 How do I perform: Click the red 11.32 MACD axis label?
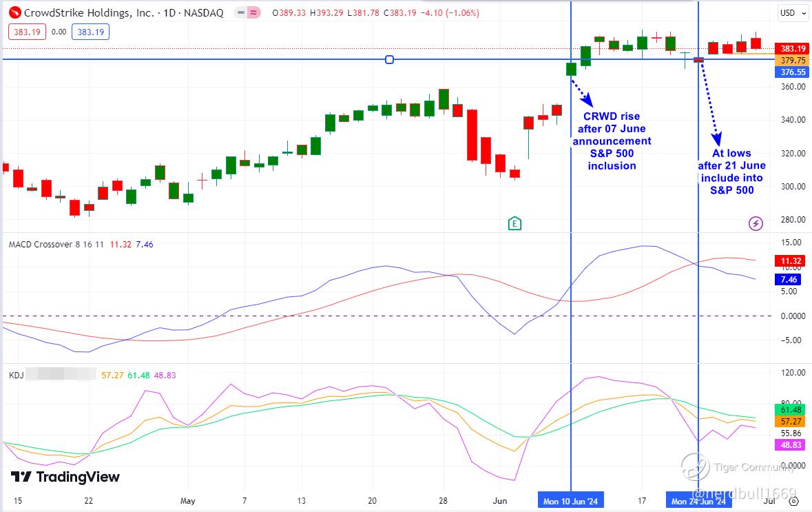(790, 260)
